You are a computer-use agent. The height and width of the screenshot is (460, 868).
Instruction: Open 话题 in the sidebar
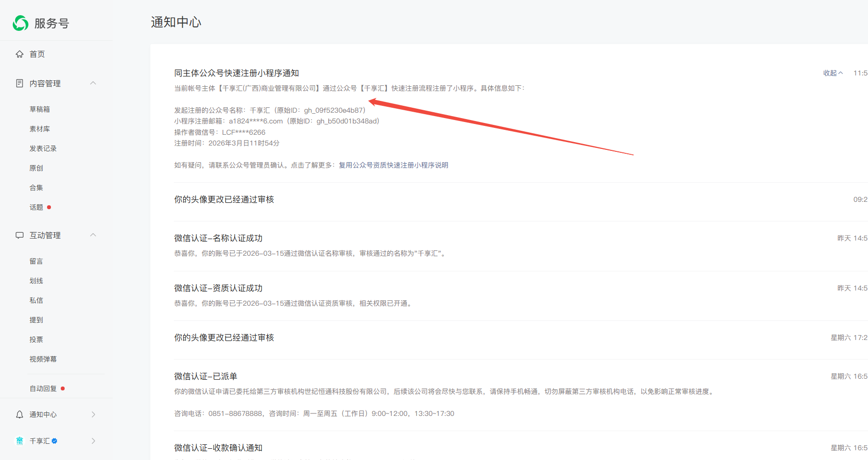pos(36,207)
